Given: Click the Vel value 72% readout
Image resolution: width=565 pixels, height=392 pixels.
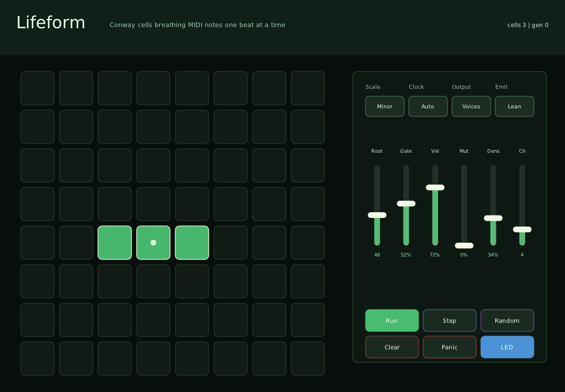Looking at the screenshot, I should click(435, 255).
